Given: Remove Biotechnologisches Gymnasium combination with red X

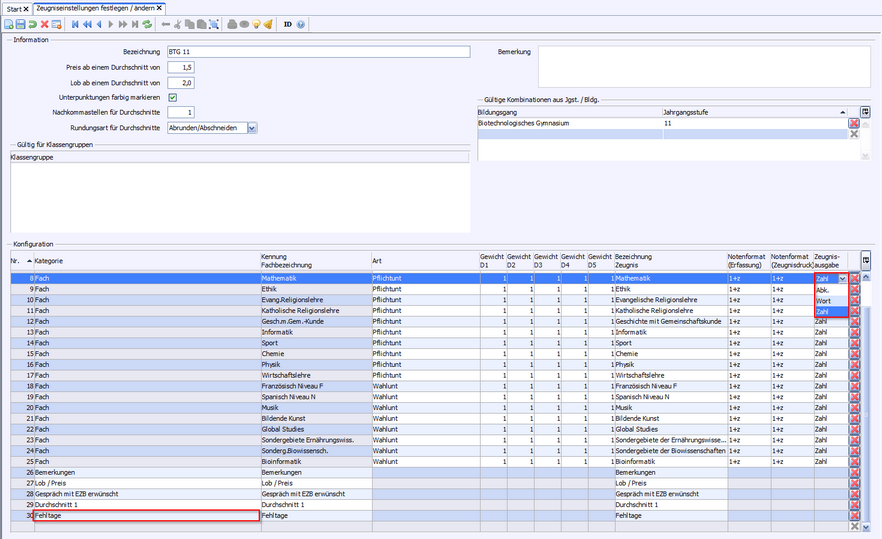Looking at the screenshot, I should (854, 123).
